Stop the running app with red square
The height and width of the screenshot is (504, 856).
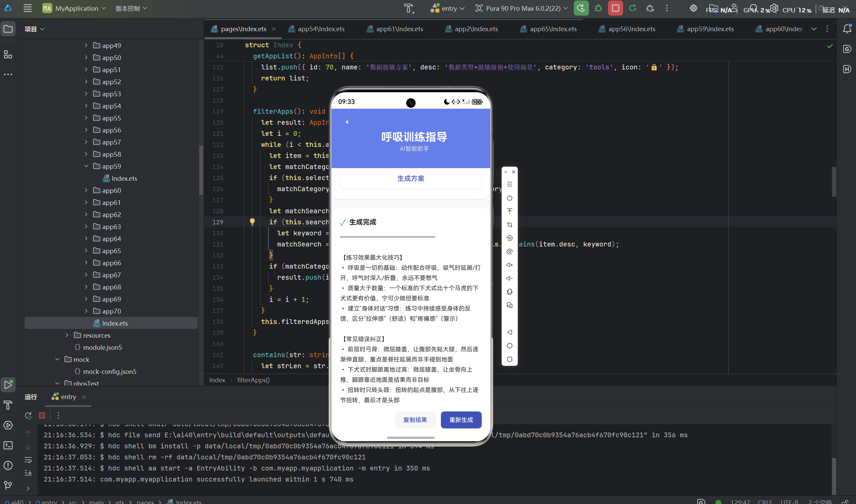615,8
